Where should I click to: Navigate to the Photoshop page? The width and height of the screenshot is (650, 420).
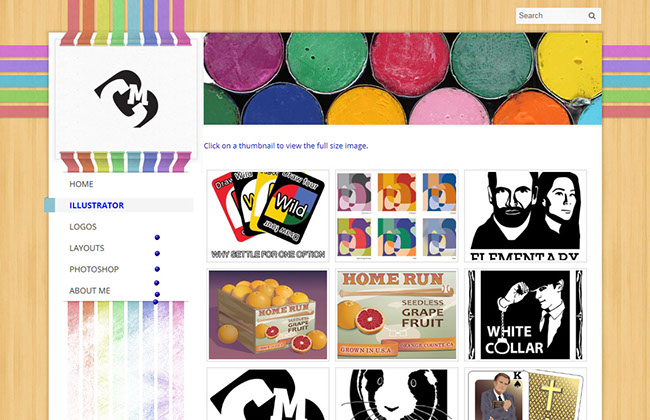click(94, 269)
